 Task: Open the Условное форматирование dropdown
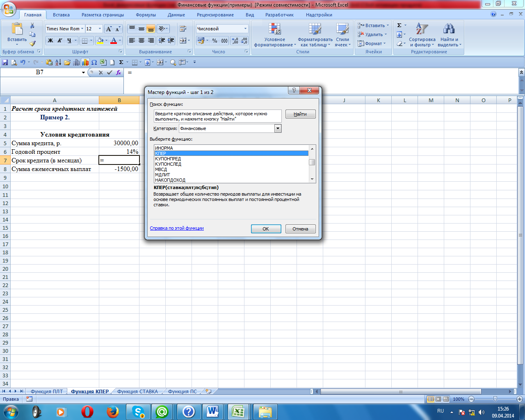275,35
